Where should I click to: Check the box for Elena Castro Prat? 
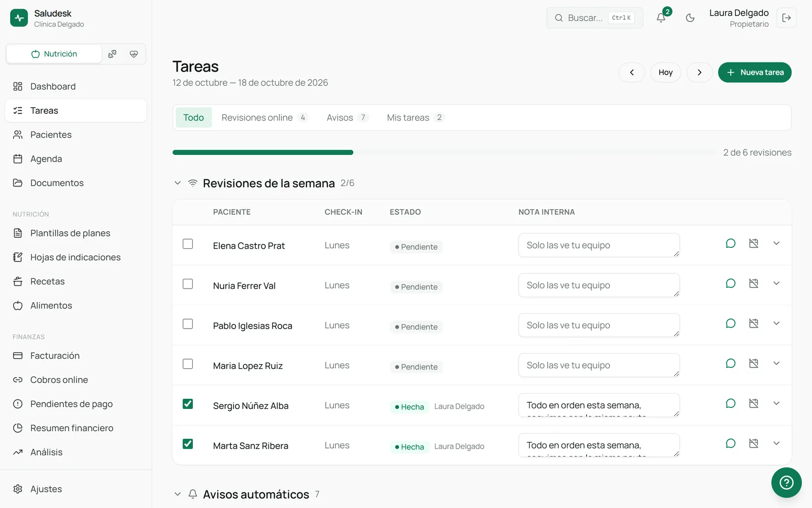(x=188, y=244)
